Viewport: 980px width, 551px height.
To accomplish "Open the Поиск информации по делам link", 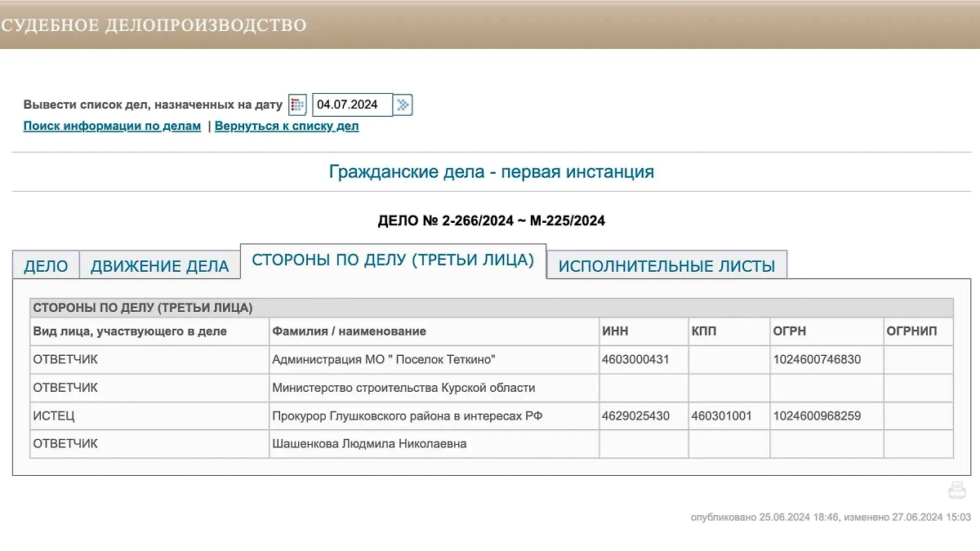I will (x=111, y=126).
